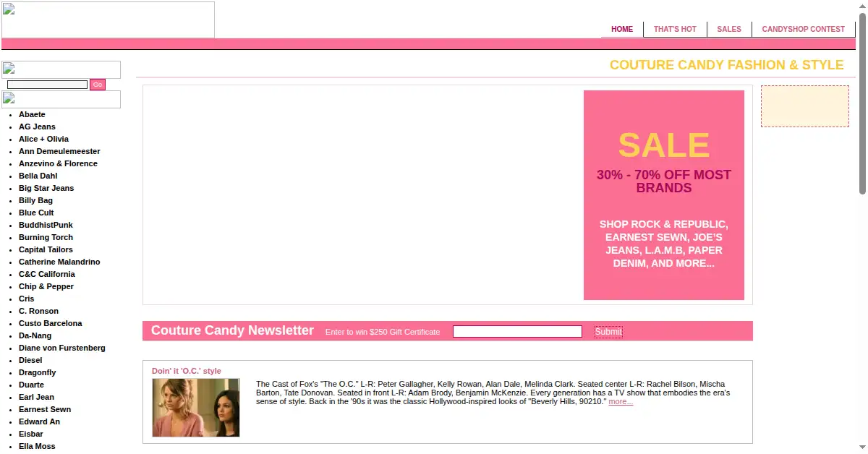Click the broken logo image at top

pyautogui.click(x=109, y=20)
